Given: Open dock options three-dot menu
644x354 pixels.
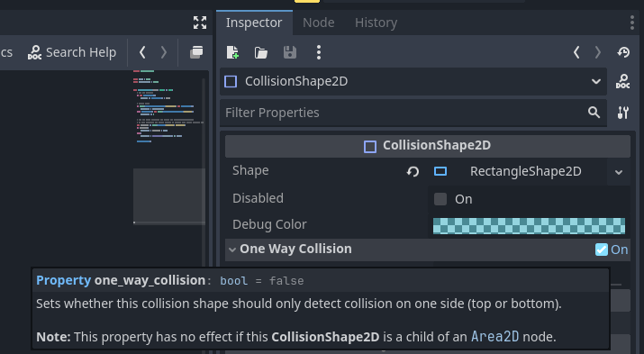Looking at the screenshot, I should click(631, 23).
